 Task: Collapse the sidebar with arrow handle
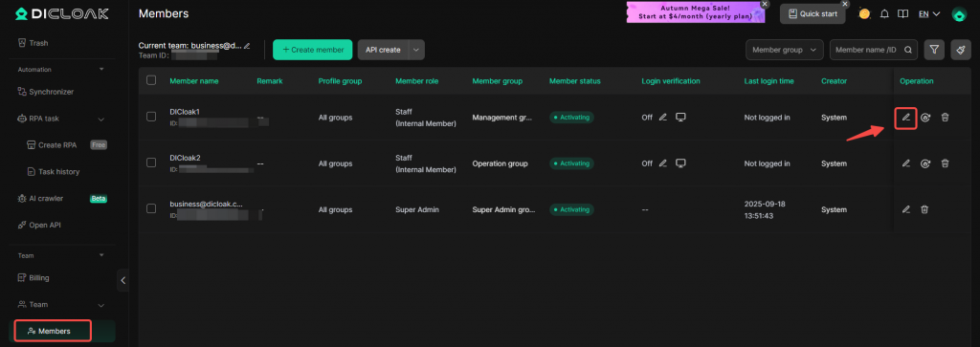(x=123, y=280)
